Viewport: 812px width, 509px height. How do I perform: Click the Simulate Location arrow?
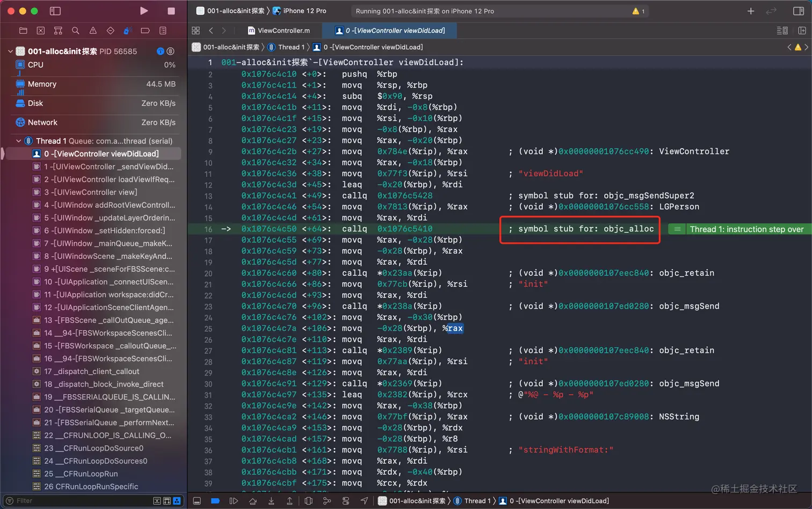365,501
